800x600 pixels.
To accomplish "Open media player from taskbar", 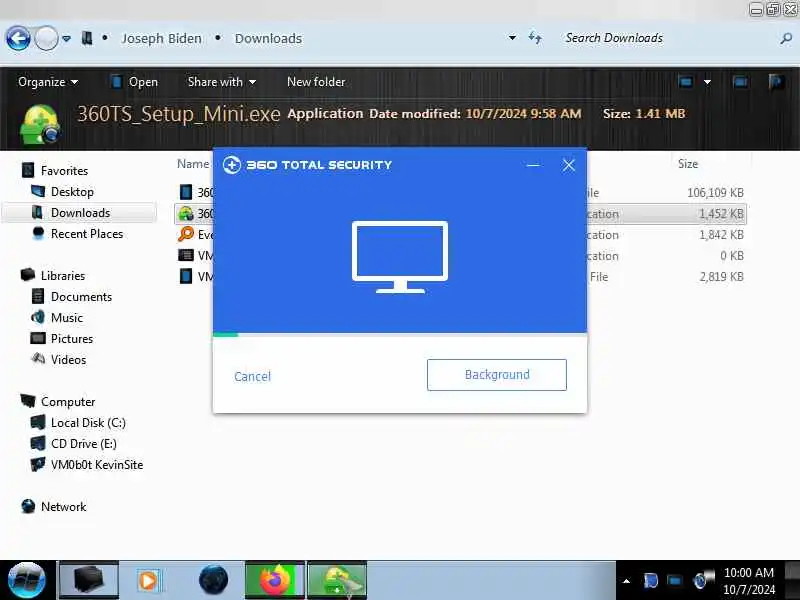I will tap(149, 581).
